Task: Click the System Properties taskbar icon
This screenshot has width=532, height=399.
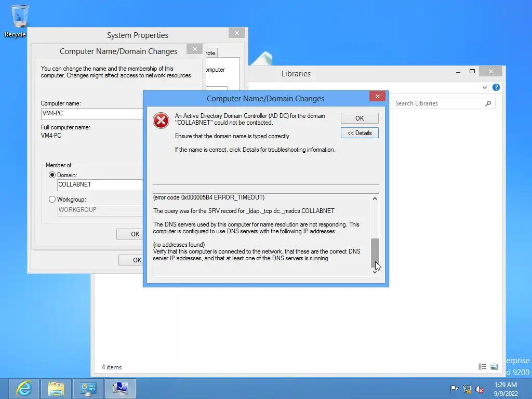Action: point(121,389)
